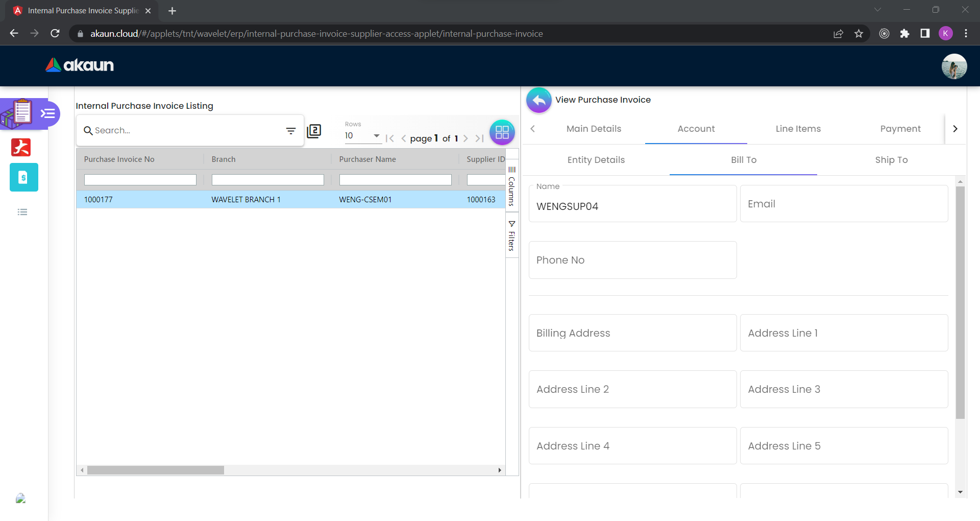Open the purple grid view icon

(502, 132)
